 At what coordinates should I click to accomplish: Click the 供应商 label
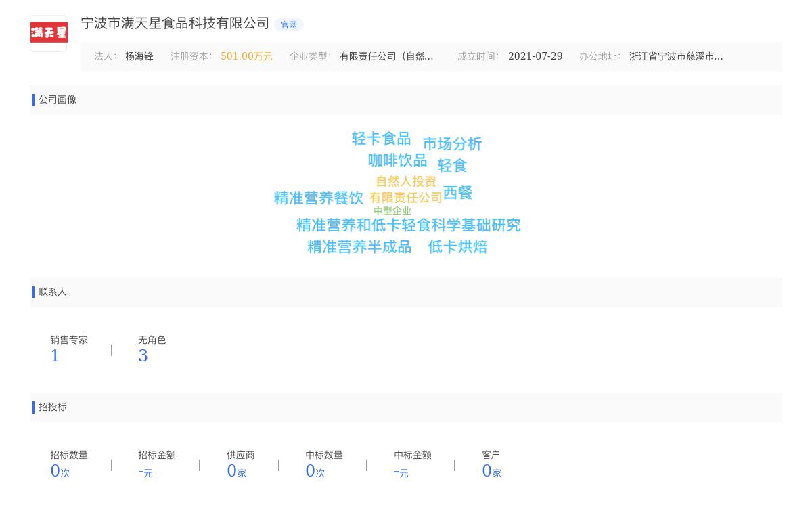tap(241, 456)
